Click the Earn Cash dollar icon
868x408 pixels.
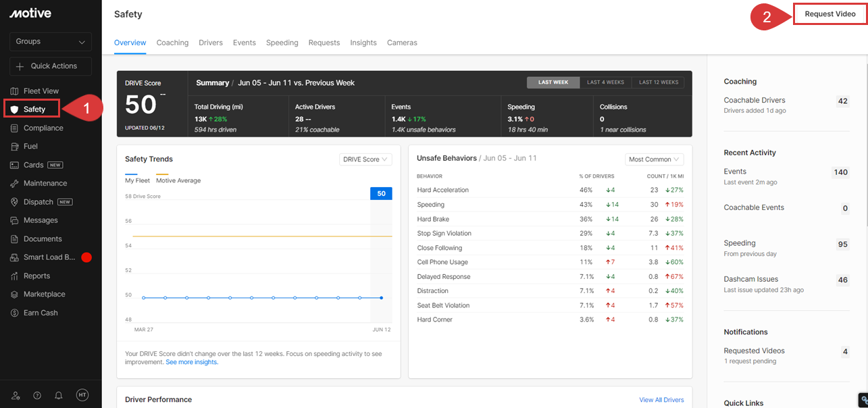coord(15,313)
